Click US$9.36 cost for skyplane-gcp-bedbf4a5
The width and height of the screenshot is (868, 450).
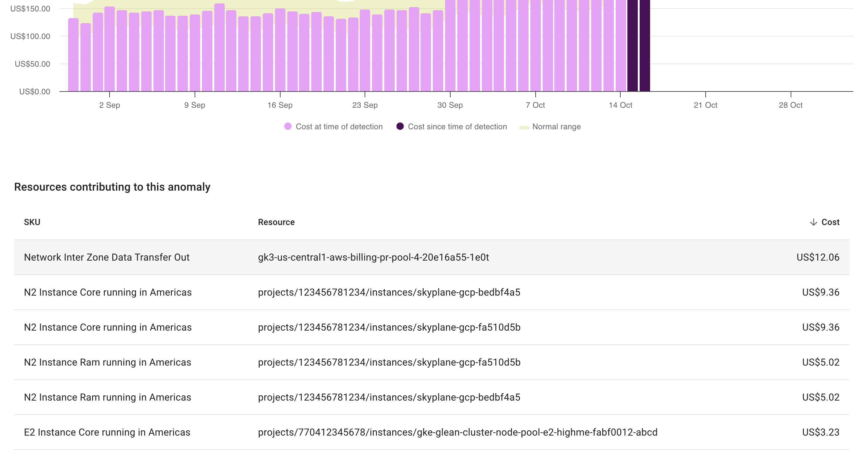(820, 292)
